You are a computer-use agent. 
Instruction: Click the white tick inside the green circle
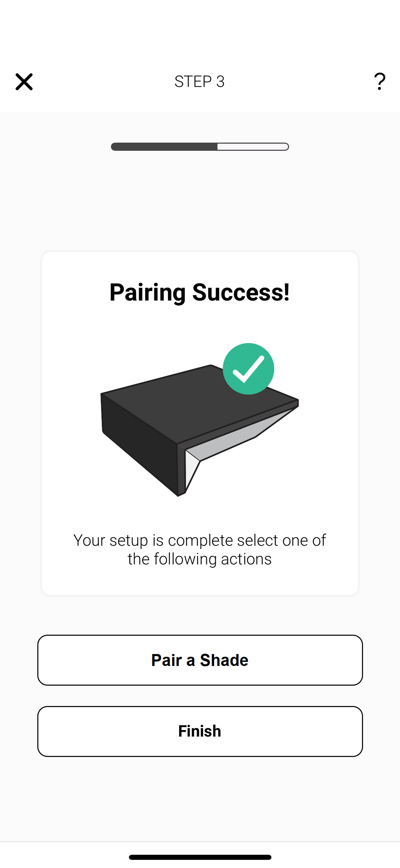coord(249,369)
